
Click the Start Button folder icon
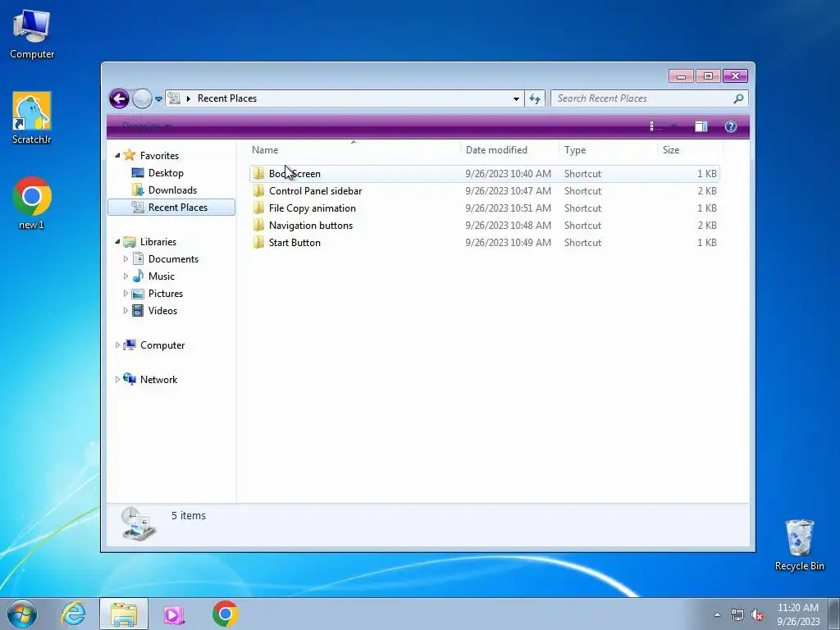click(258, 242)
